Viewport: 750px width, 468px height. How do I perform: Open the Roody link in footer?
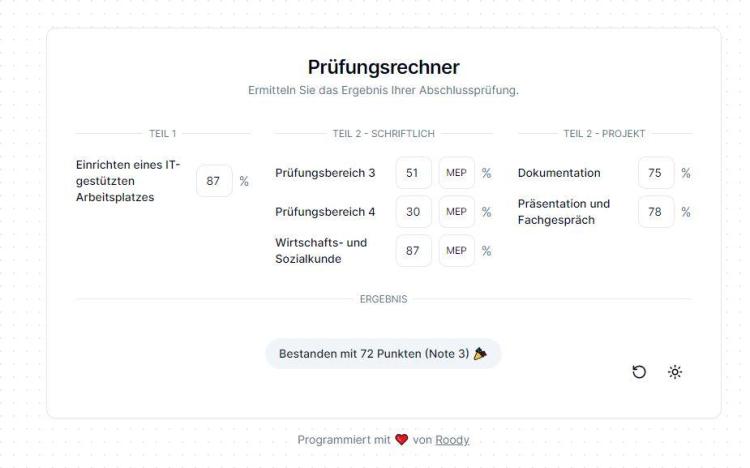(452, 440)
